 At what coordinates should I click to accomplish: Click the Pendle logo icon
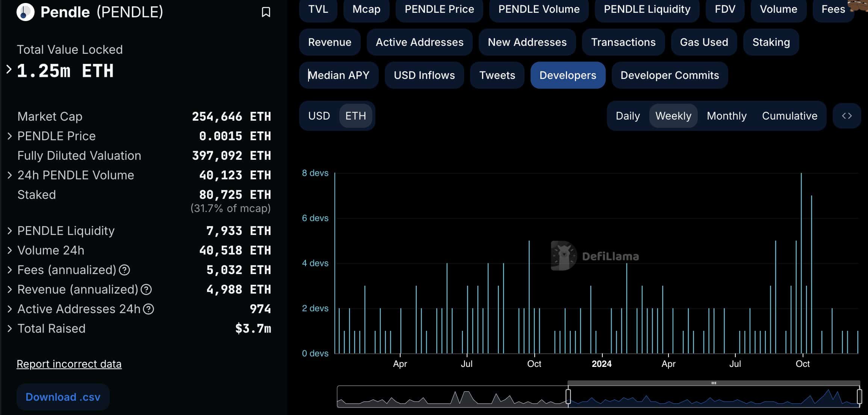(26, 12)
